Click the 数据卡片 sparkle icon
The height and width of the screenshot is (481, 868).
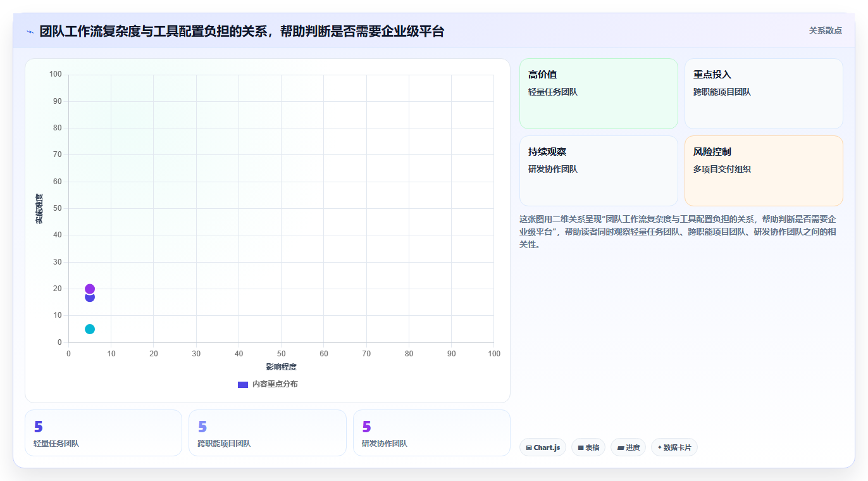pyautogui.click(x=660, y=447)
